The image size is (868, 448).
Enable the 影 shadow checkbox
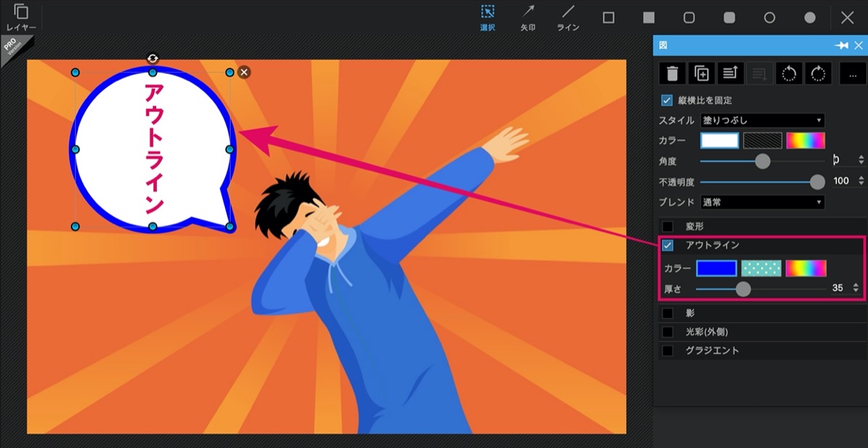click(x=668, y=313)
